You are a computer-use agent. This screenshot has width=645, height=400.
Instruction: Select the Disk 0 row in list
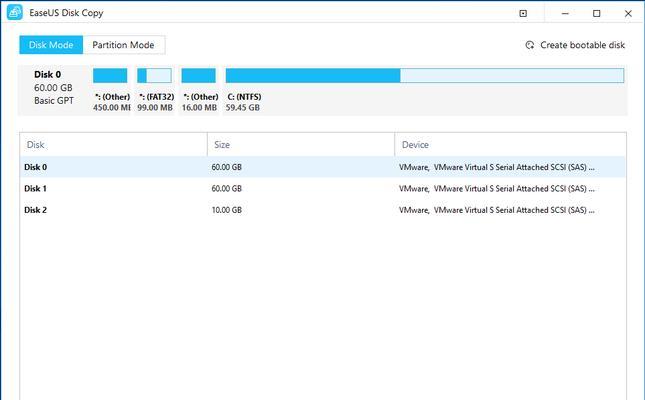click(x=323, y=167)
